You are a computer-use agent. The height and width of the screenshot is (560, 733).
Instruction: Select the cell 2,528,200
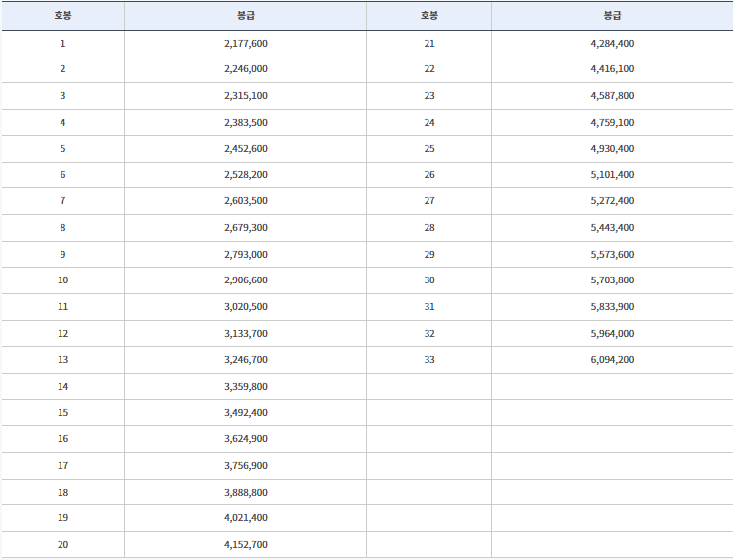pos(246,175)
